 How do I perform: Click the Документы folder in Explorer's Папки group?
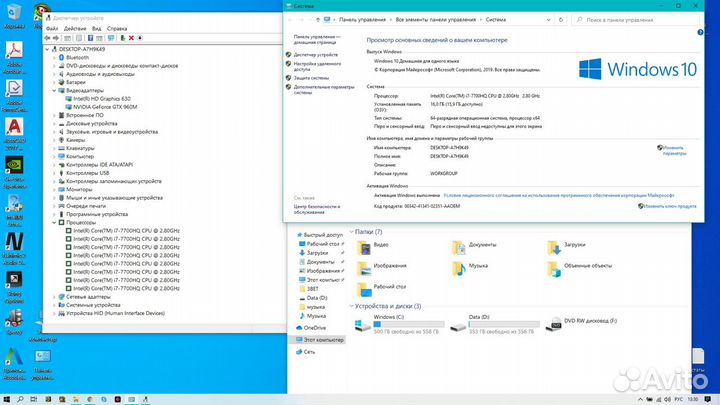click(474, 248)
